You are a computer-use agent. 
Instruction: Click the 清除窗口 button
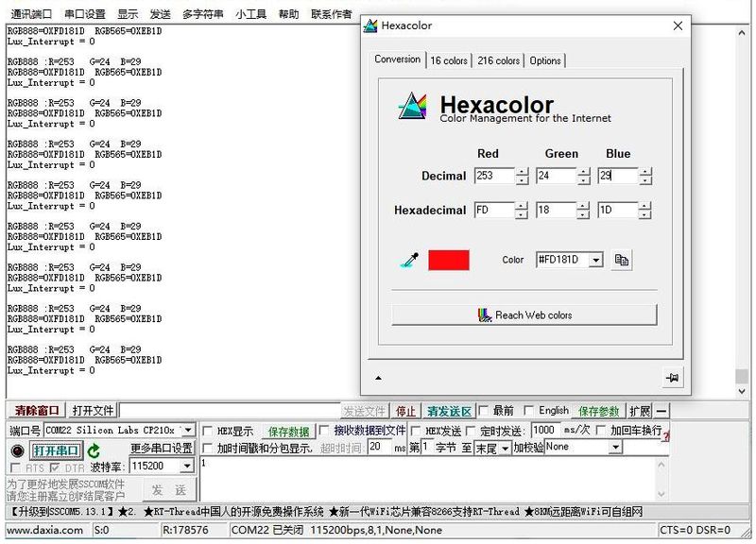pos(37,411)
